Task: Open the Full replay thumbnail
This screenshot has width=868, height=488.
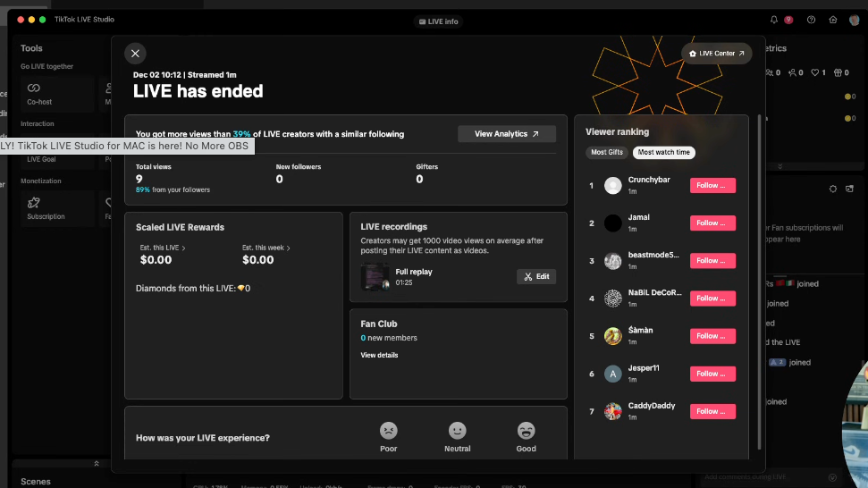Action: click(375, 277)
